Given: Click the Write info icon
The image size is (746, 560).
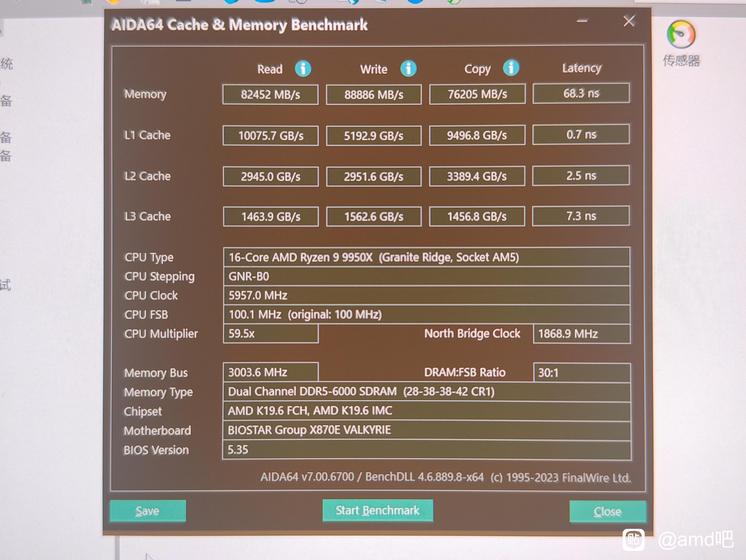Looking at the screenshot, I should 408,69.
